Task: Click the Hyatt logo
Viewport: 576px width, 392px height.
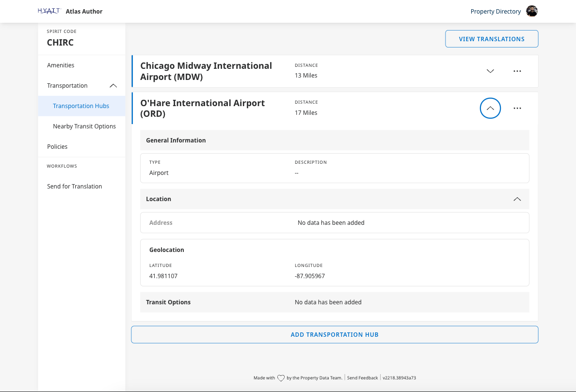Action: 49,11
